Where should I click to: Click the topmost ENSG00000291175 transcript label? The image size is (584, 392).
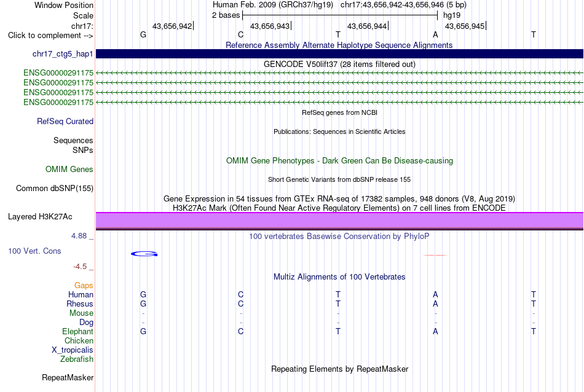click(58, 73)
